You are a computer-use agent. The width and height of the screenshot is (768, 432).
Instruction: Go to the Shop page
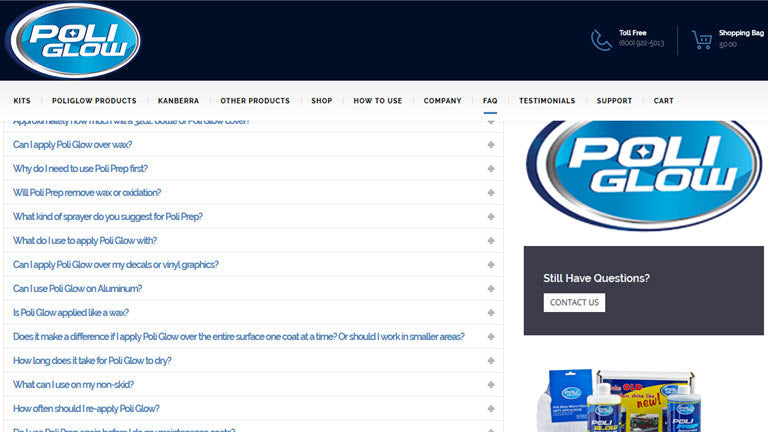tap(322, 100)
